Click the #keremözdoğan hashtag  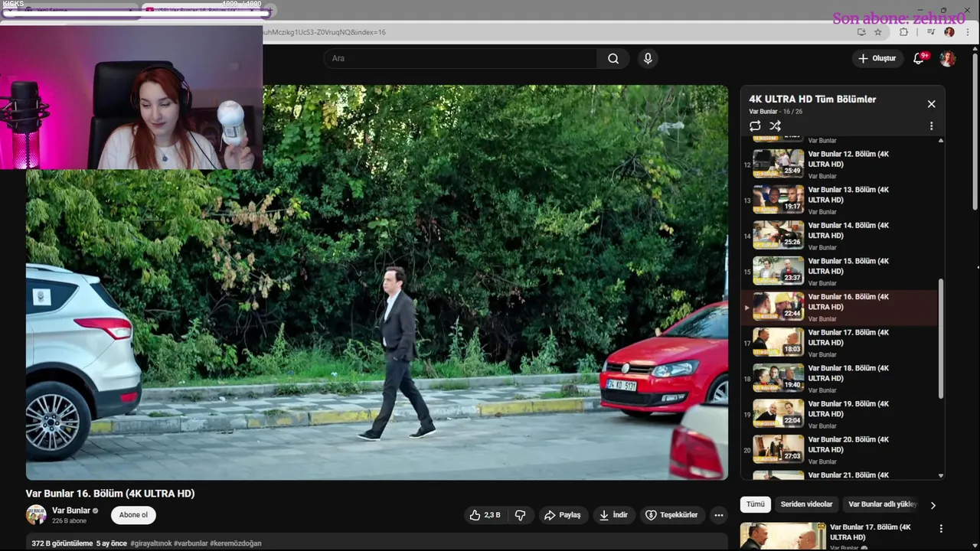pyautogui.click(x=236, y=543)
